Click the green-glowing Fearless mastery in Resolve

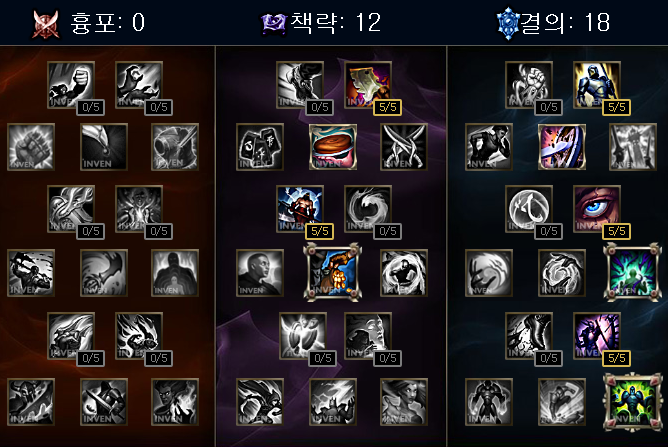click(x=632, y=273)
